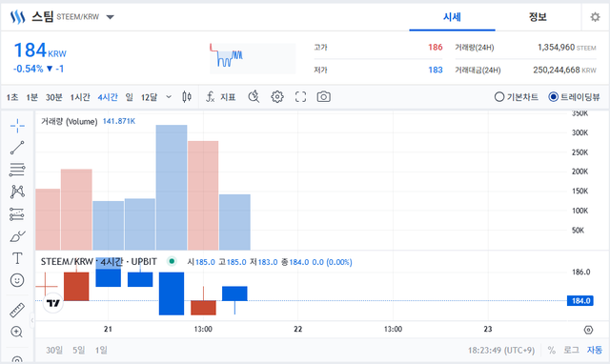The width and height of the screenshot is (610, 364).
Task: Click the STEEM/KRW chart title legend
Action: click(x=99, y=262)
